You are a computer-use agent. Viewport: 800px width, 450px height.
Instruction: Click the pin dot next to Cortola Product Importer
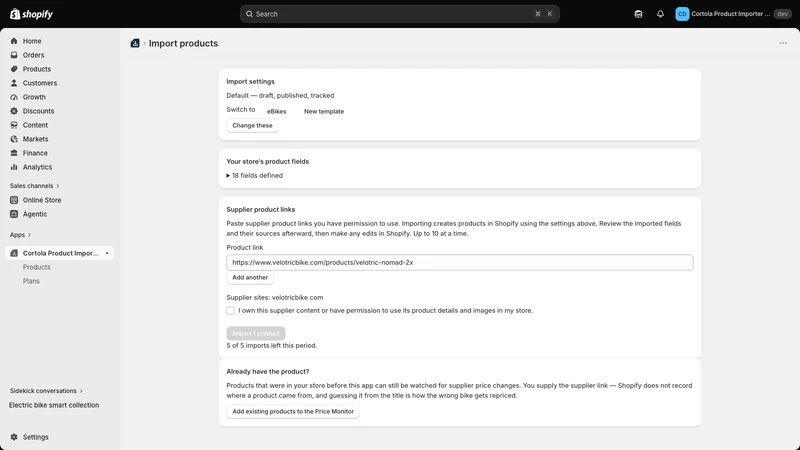tap(107, 253)
